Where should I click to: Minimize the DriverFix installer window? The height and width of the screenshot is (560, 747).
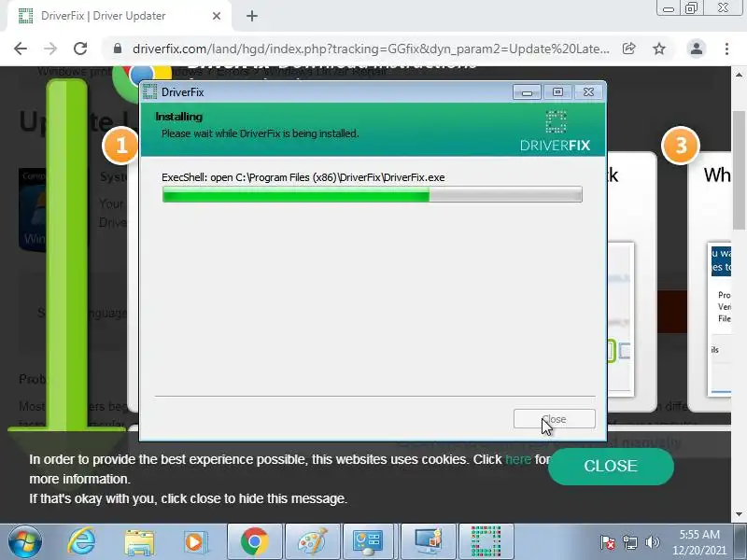(527, 91)
